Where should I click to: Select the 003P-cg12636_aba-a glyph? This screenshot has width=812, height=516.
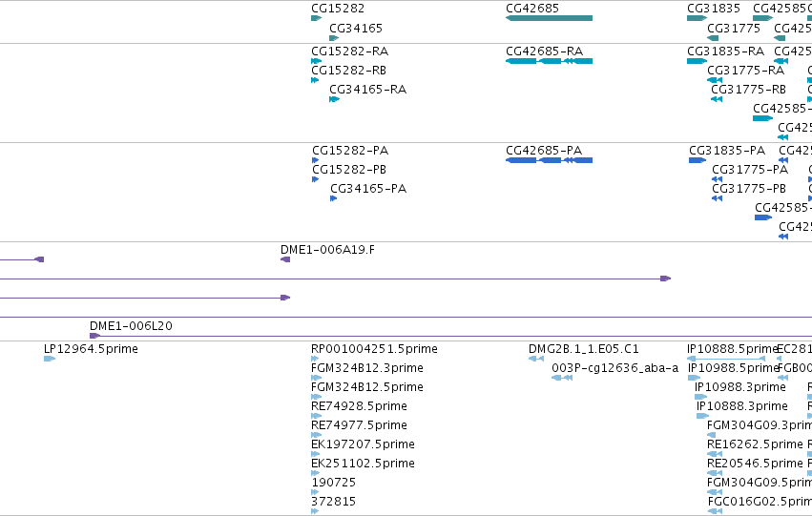click(x=562, y=378)
